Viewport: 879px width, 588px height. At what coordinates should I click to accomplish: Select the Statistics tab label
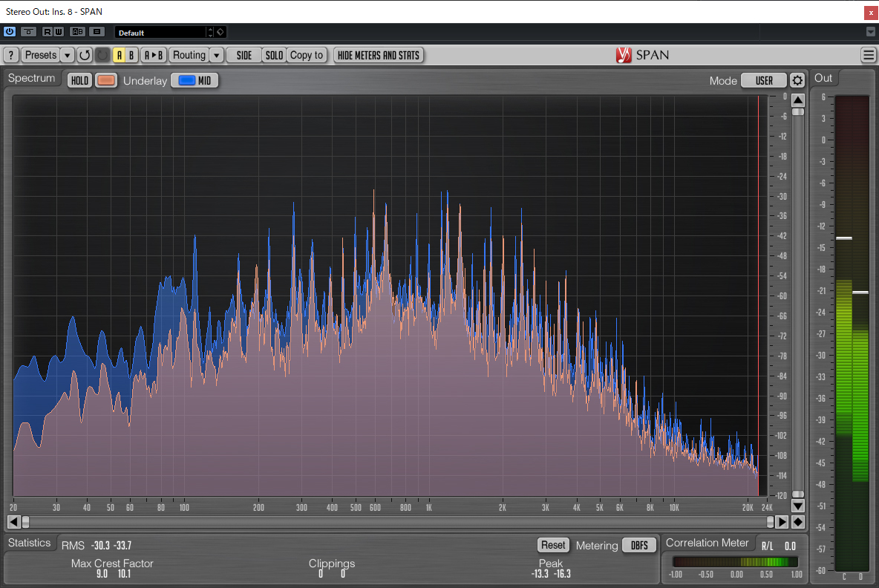click(x=29, y=543)
